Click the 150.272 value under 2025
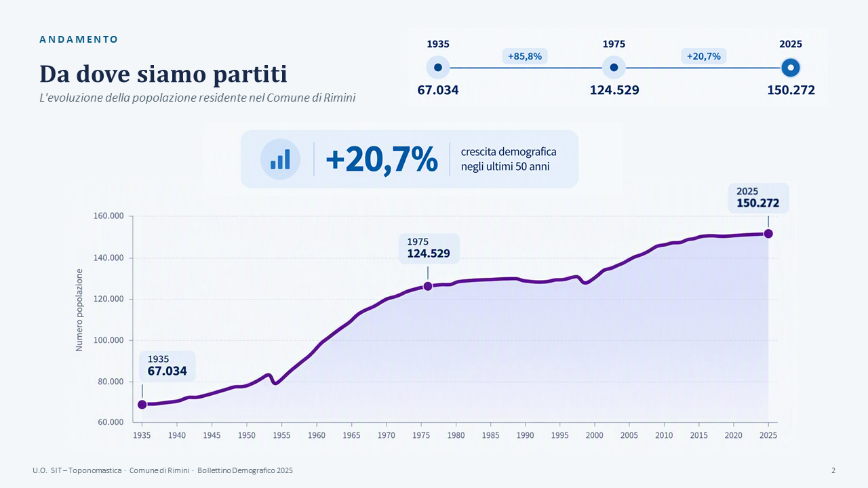 (791, 89)
